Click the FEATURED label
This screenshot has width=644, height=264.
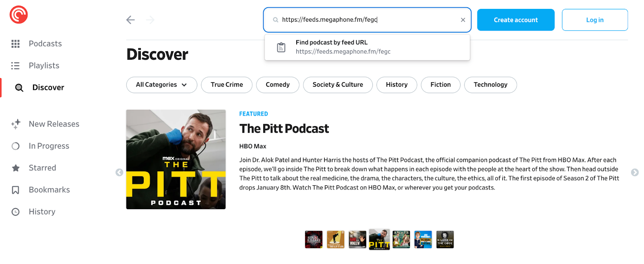point(254,114)
